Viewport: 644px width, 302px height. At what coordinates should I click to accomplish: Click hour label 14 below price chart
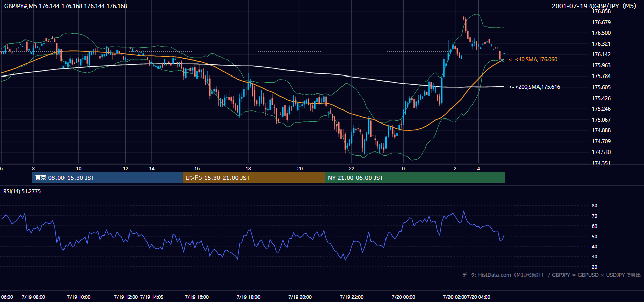pos(152,168)
